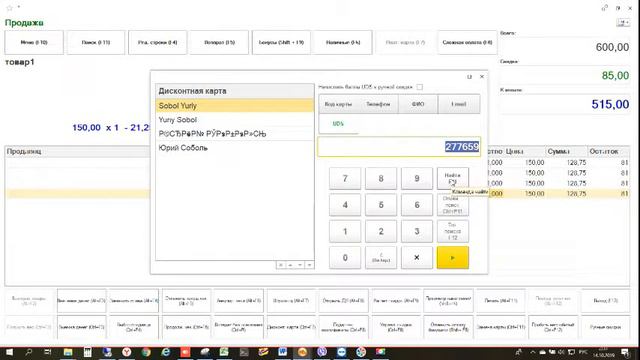Click the panel options dropdown at top right

click(x=623, y=23)
